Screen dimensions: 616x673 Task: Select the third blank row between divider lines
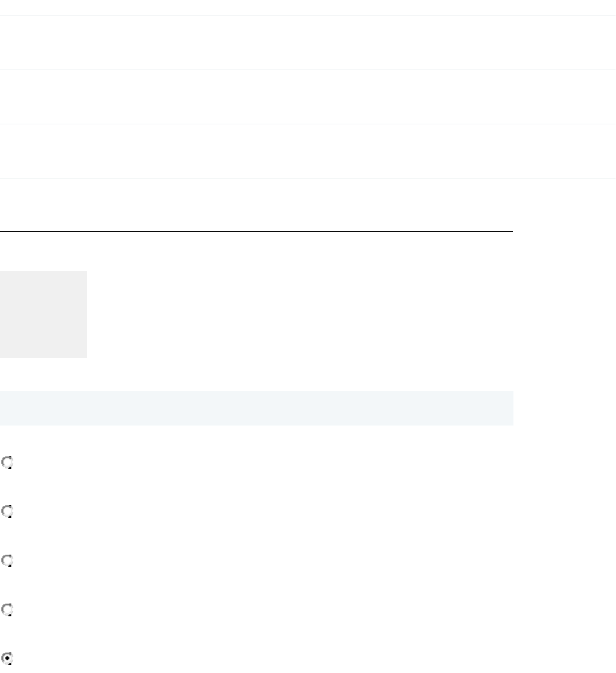(308, 152)
